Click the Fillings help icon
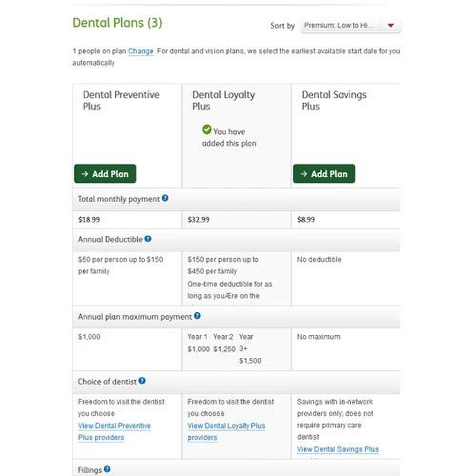This screenshot has width=476, height=476. 107,469
